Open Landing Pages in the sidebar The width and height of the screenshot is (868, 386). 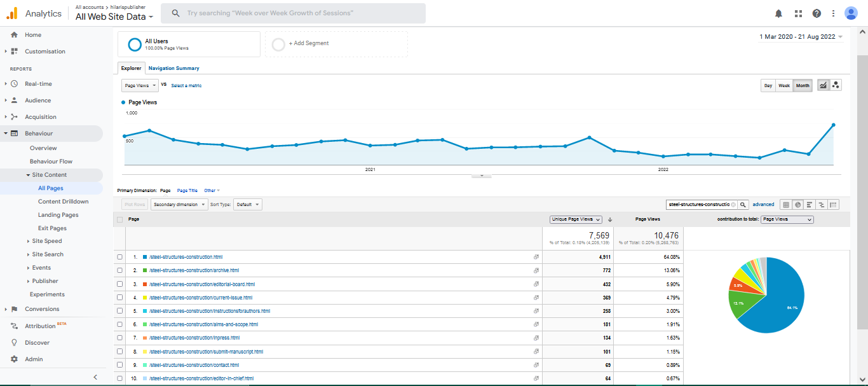[58, 215]
